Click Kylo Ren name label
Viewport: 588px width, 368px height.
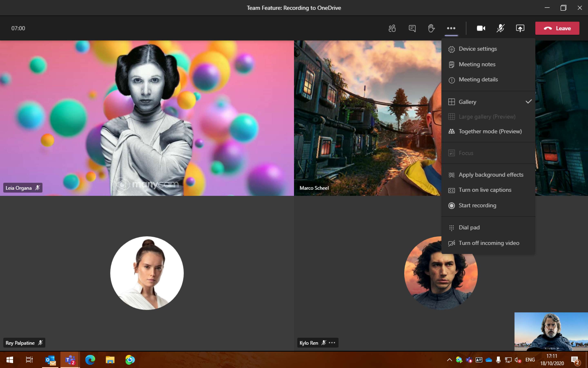coord(308,343)
